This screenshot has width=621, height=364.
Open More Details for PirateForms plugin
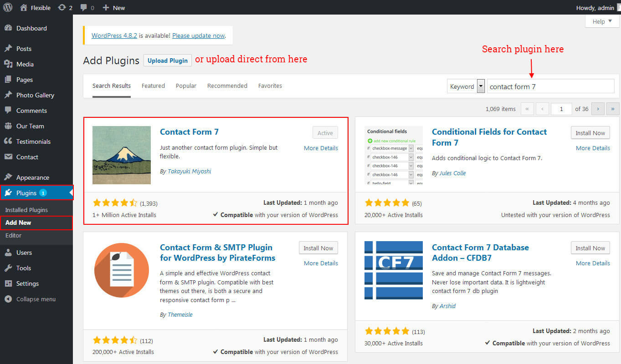[321, 263]
